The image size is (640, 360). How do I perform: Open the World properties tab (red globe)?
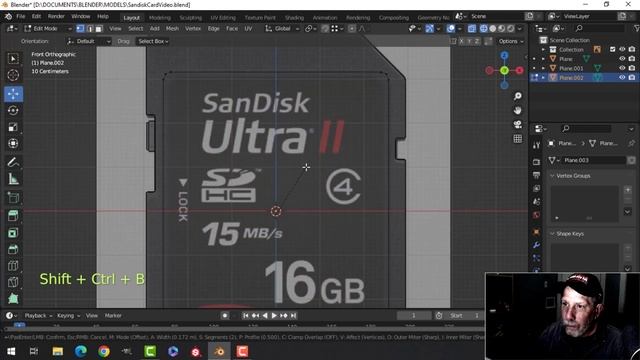coord(536,215)
